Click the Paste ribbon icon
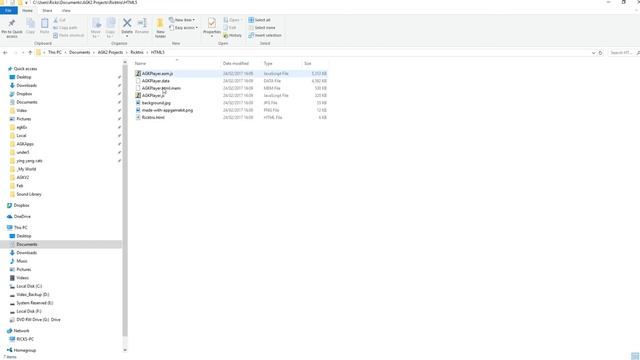 point(44,23)
